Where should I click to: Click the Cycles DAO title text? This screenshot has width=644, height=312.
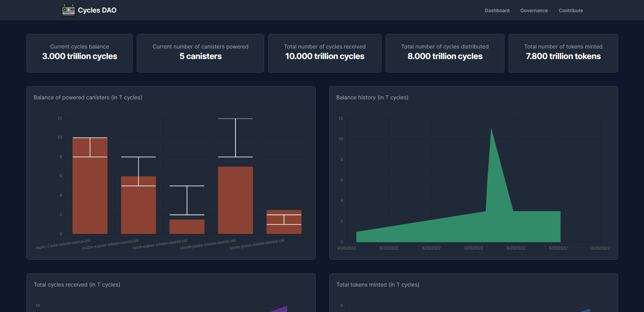[x=97, y=10]
